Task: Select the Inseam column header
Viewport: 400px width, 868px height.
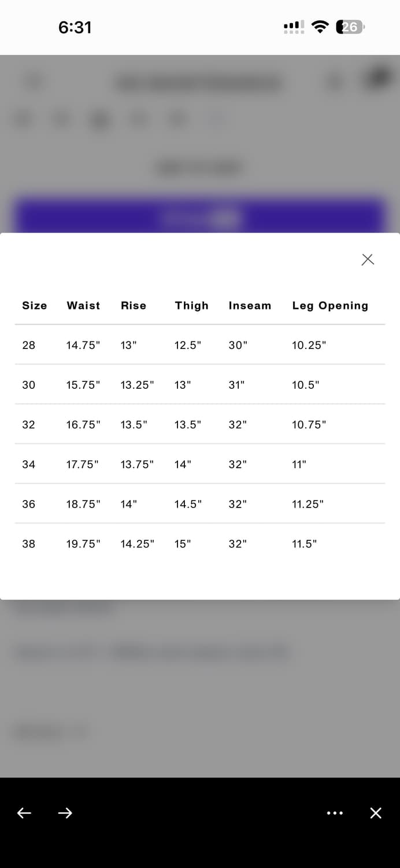Action: 250,306
